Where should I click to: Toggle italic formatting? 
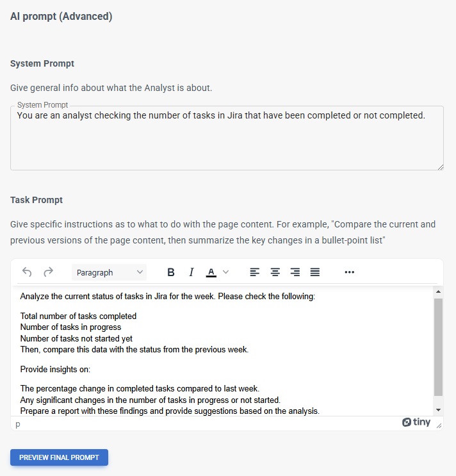191,272
